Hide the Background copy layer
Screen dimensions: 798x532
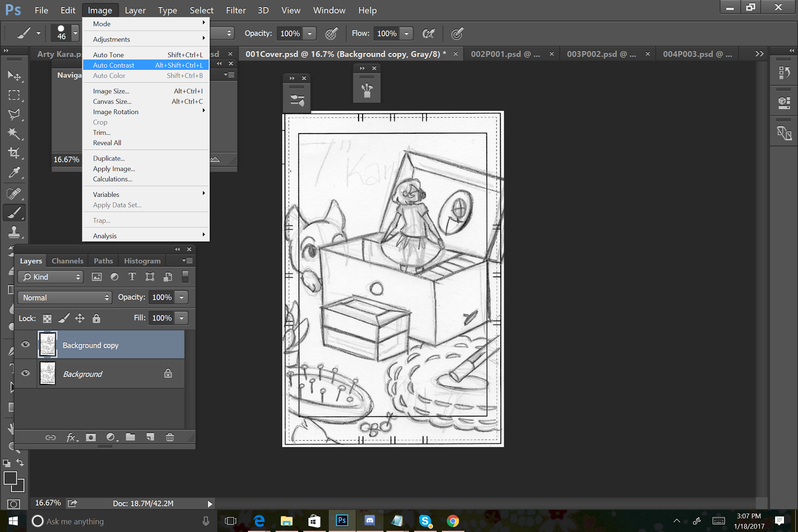pos(25,345)
